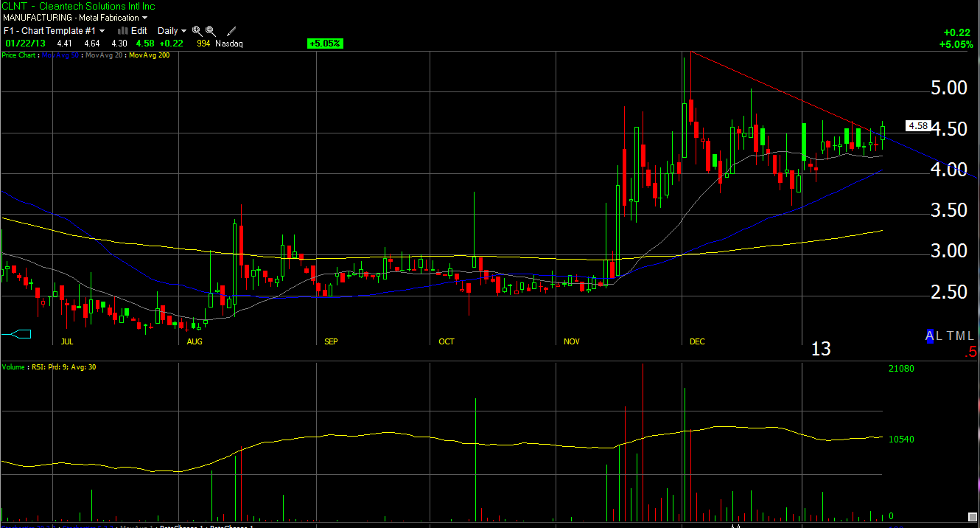Click the 13 year label on time axis
Image resolution: width=980 pixels, height=528 pixels.
tap(821, 350)
